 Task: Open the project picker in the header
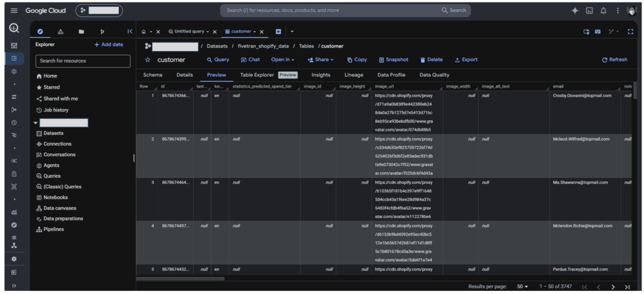tap(99, 11)
